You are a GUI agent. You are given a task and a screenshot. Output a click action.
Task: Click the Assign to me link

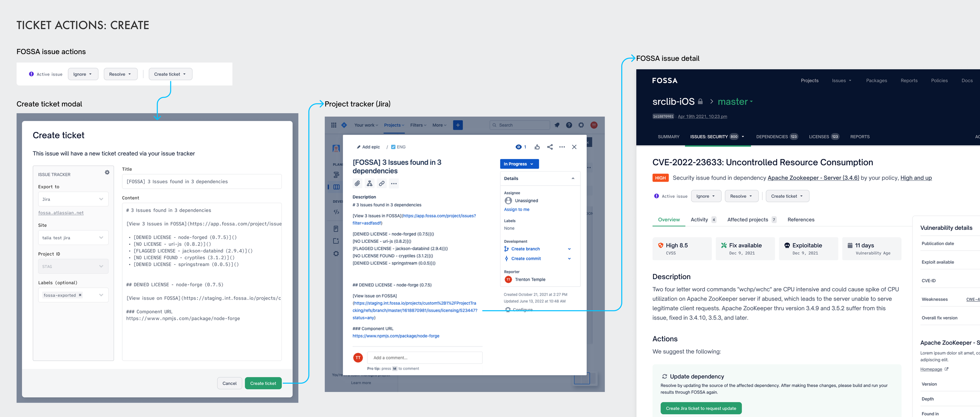pyautogui.click(x=516, y=210)
